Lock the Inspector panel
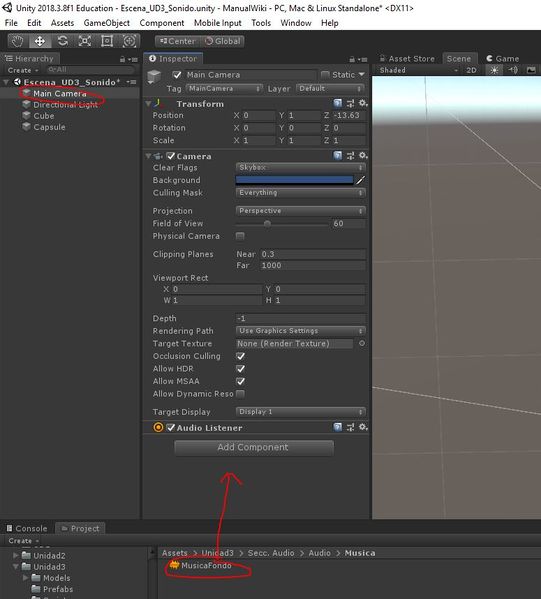 click(352, 59)
